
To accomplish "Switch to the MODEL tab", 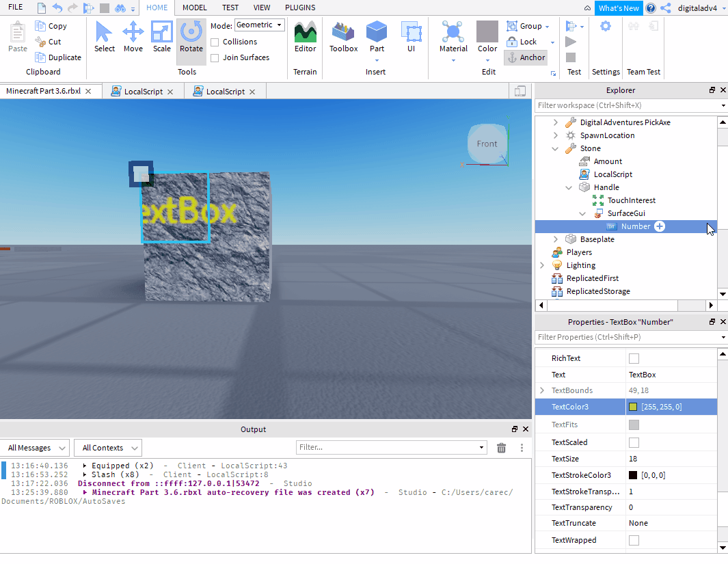I will click(x=195, y=8).
